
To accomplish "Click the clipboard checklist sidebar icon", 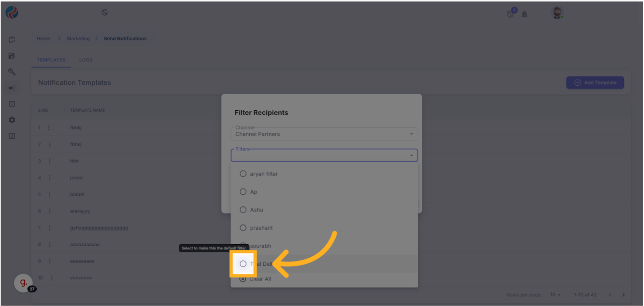I will 12,40.
